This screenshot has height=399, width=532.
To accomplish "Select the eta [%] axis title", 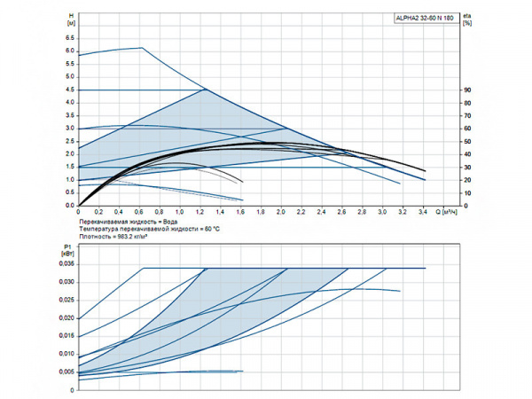I will (466, 20).
